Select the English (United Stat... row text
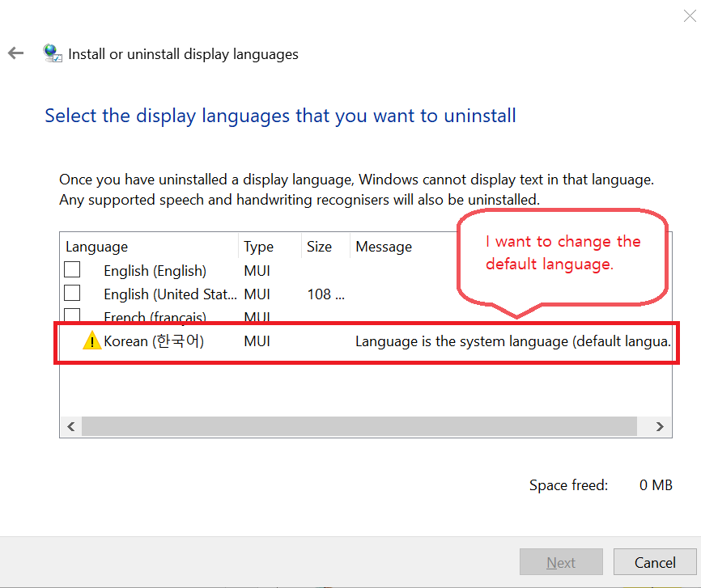The image size is (701, 588). pyautogui.click(x=170, y=294)
